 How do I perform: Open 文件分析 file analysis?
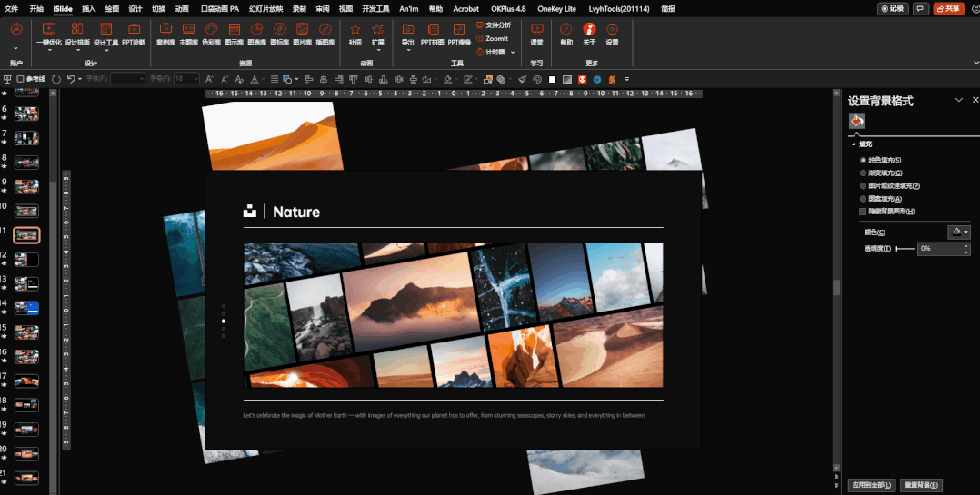click(493, 25)
